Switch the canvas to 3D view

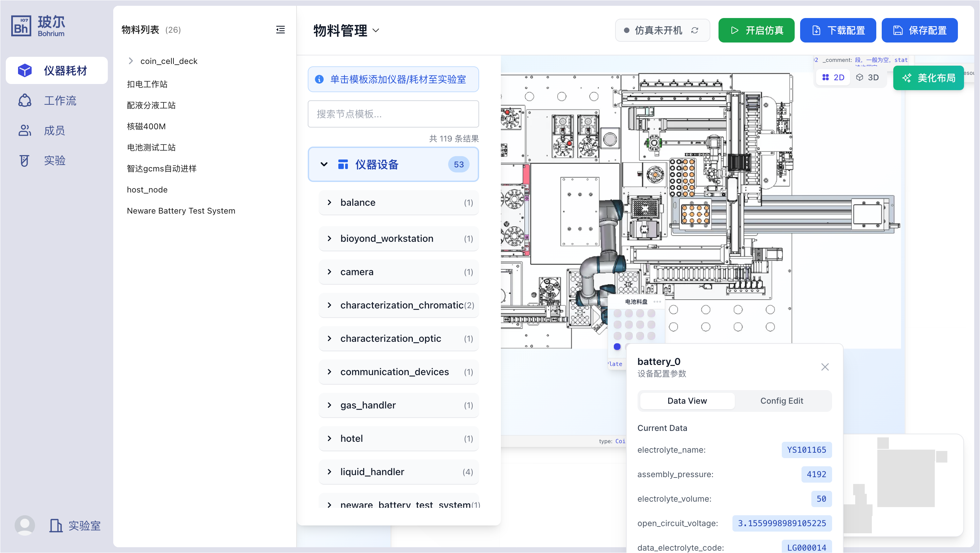[869, 77]
